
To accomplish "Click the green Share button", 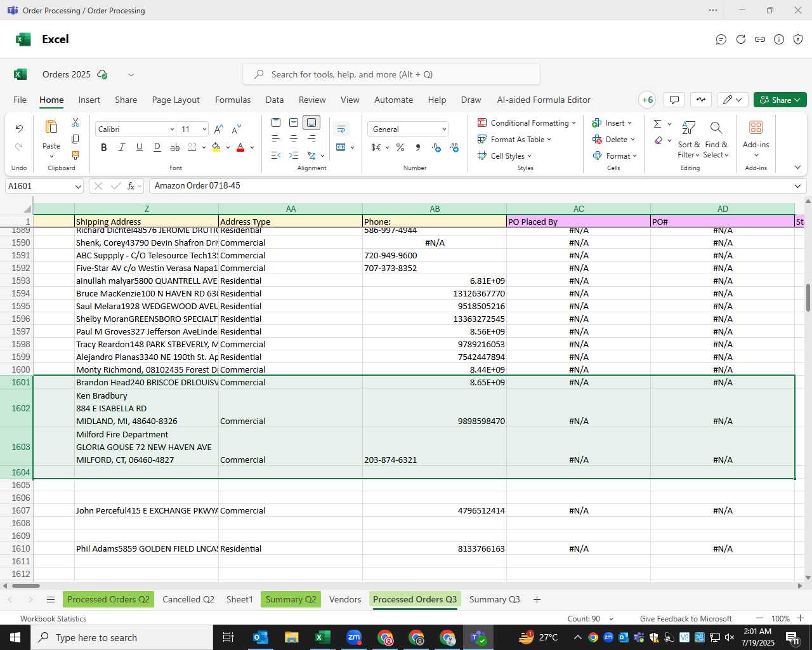I will (x=780, y=100).
